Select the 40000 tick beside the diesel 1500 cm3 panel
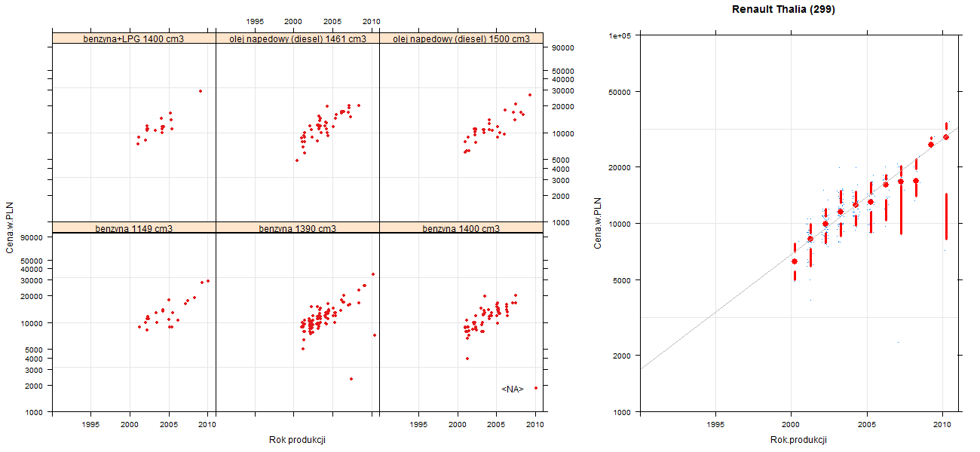 (x=564, y=79)
